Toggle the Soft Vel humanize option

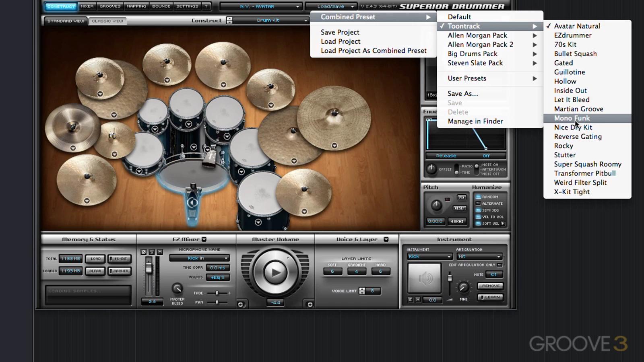coord(479,223)
